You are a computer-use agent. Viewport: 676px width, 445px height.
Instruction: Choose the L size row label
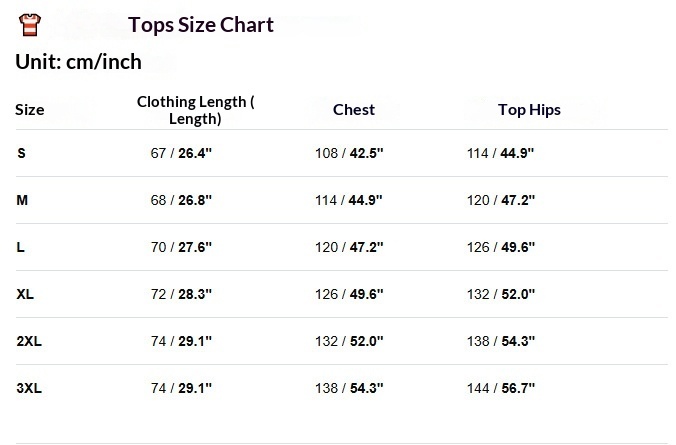tap(21, 247)
